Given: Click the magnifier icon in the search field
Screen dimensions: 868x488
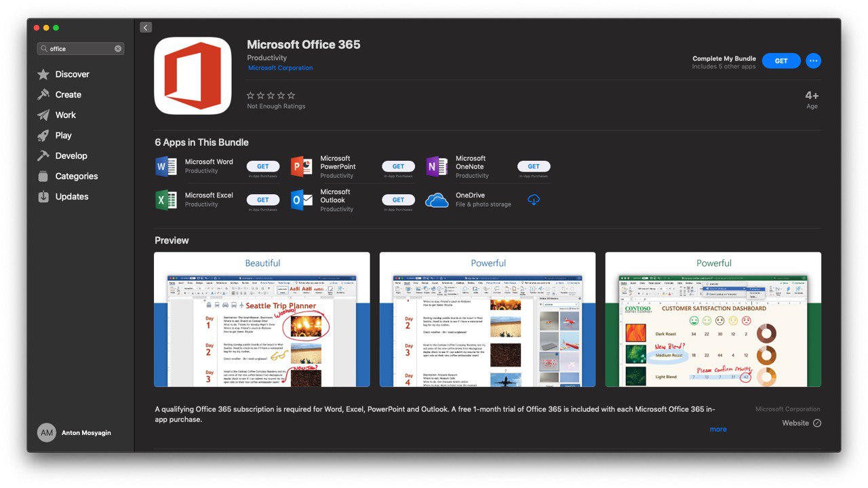Looking at the screenshot, I should 44,49.
